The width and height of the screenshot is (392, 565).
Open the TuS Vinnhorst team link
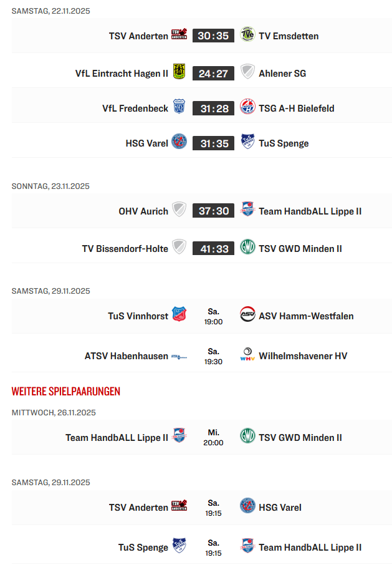(138, 316)
